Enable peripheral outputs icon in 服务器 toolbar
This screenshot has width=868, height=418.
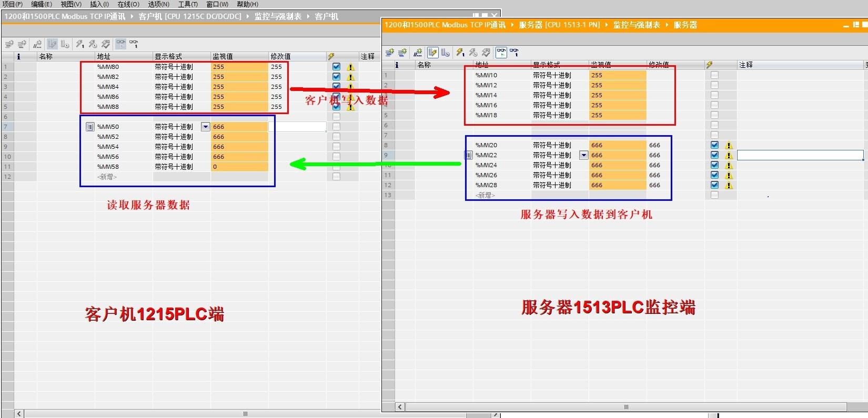[486, 53]
